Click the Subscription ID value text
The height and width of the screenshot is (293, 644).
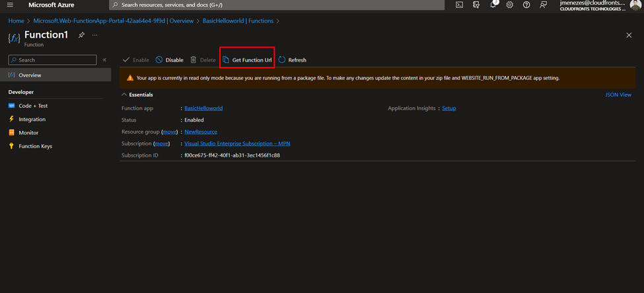point(232,155)
